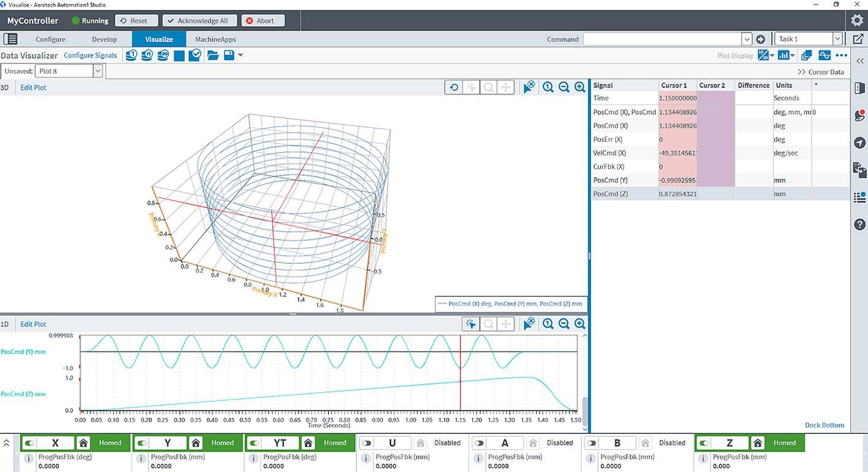
Task: Open the right sidebar compass icon
Action: pos(860,143)
